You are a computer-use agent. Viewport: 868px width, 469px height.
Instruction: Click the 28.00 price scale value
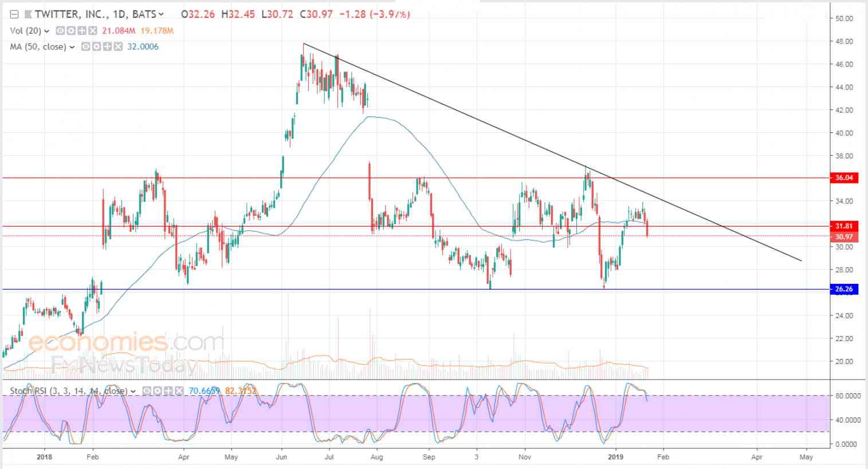click(x=844, y=270)
